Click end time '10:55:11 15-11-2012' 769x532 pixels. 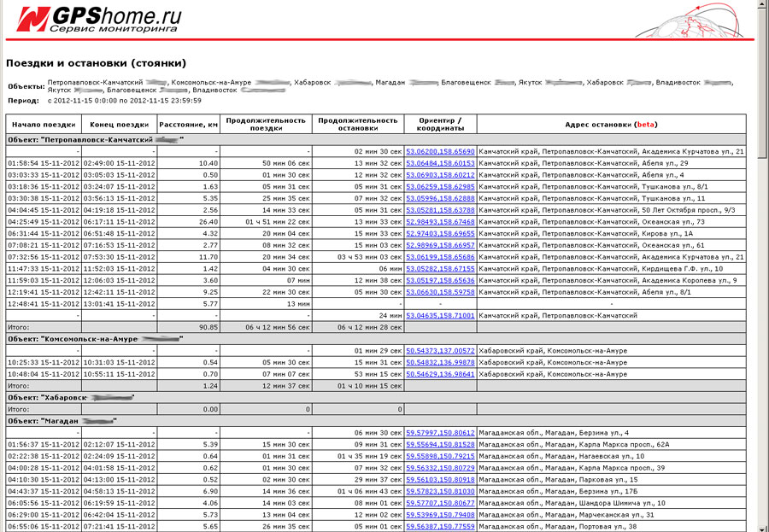click(x=119, y=374)
